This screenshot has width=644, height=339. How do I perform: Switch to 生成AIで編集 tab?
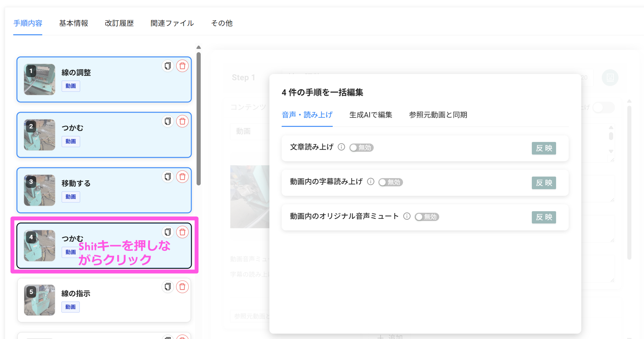[371, 115]
